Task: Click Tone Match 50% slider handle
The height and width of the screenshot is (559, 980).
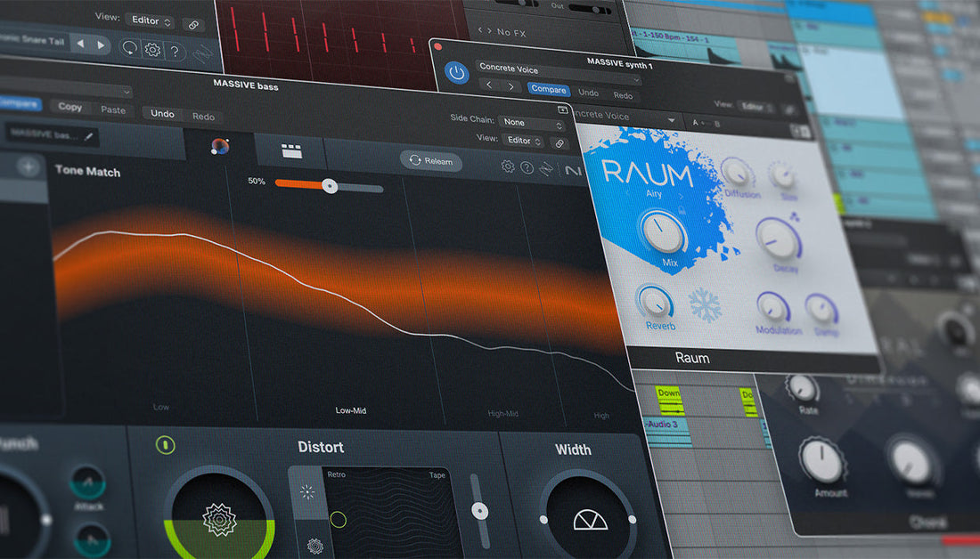Action: click(330, 185)
